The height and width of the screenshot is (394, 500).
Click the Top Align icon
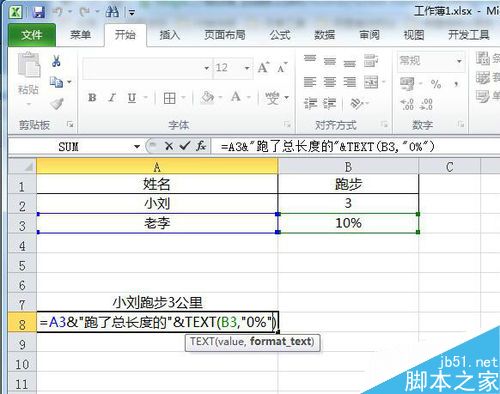click(310, 60)
